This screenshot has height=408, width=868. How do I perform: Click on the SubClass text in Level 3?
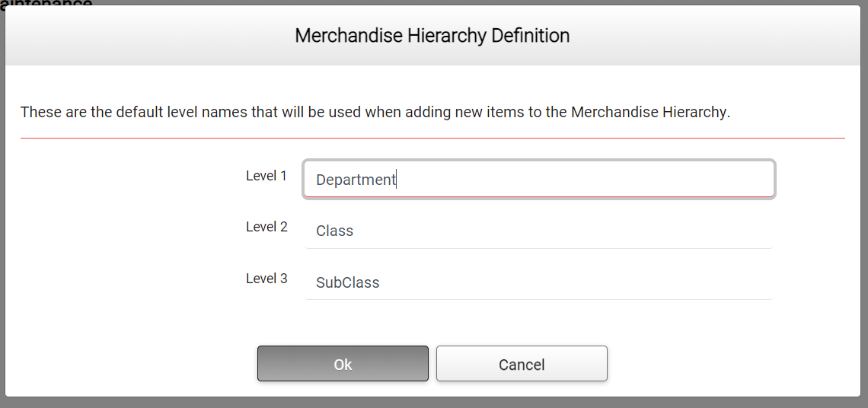point(348,282)
